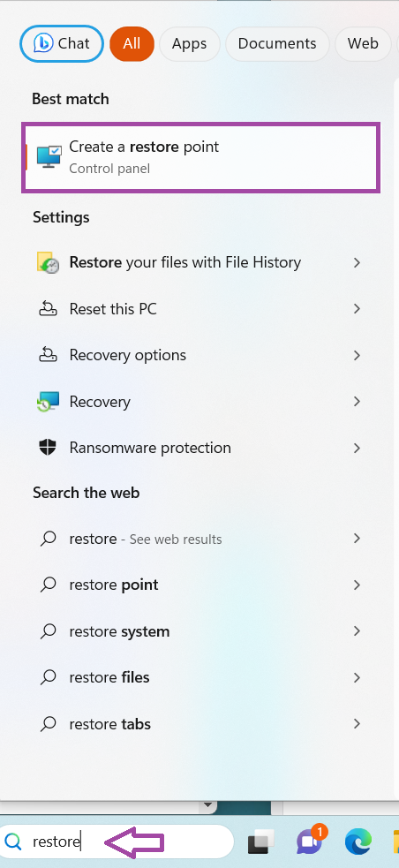The image size is (399, 868).
Task: Open the Bing Chat tab
Action: 62,44
